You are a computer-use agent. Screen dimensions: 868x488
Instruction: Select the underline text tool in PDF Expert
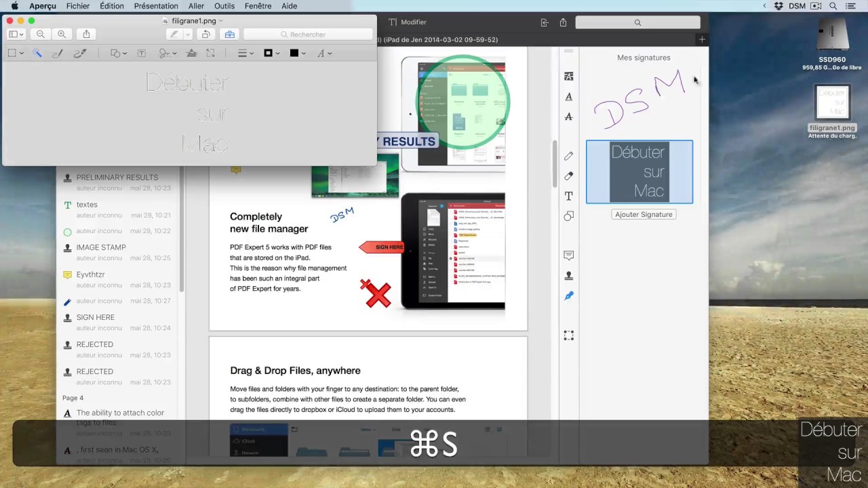click(569, 97)
